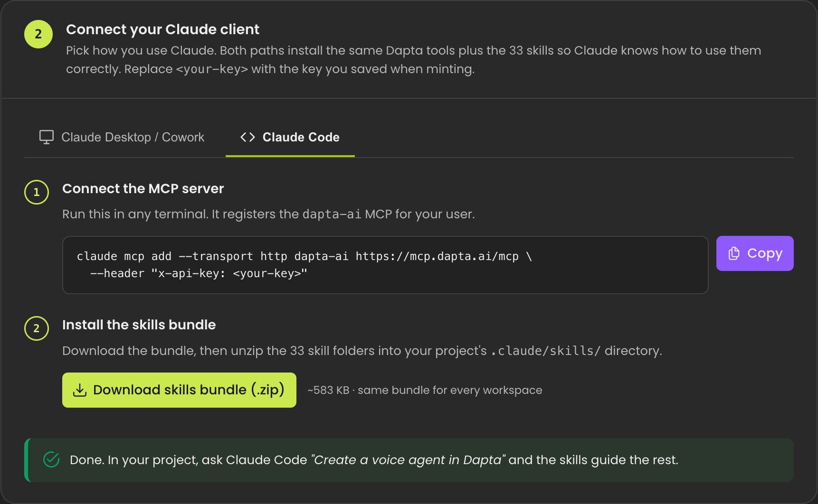Click the 'Create a voice agent in Dapta' quote
The height and width of the screenshot is (504, 818).
[x=408, y=460]
